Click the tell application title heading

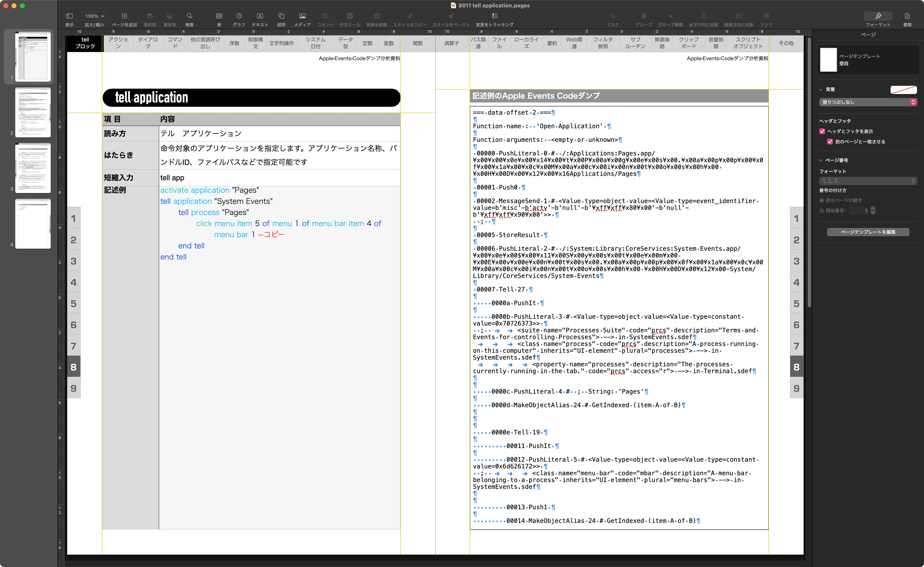point(152,98)
